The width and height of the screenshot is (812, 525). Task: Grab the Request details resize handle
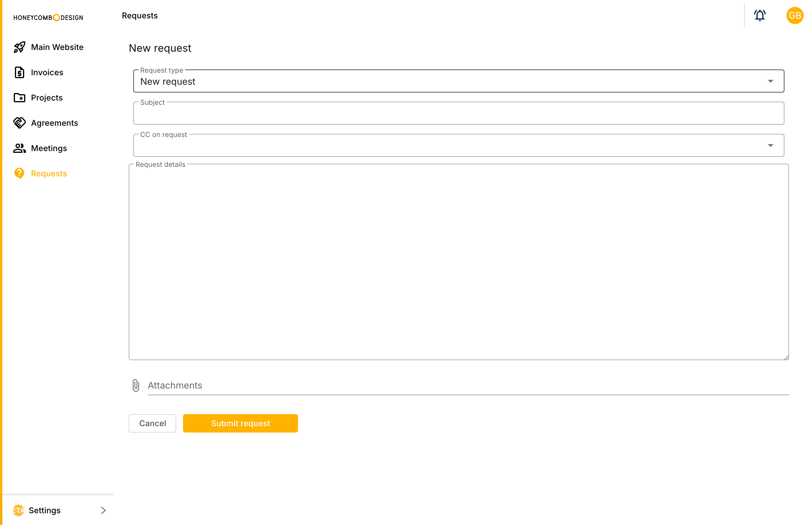(786, 357)
